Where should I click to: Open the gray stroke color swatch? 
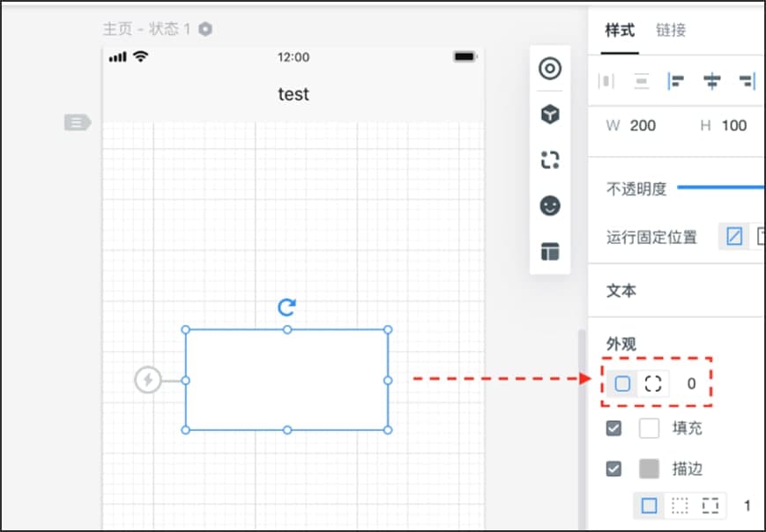[650, 469]
